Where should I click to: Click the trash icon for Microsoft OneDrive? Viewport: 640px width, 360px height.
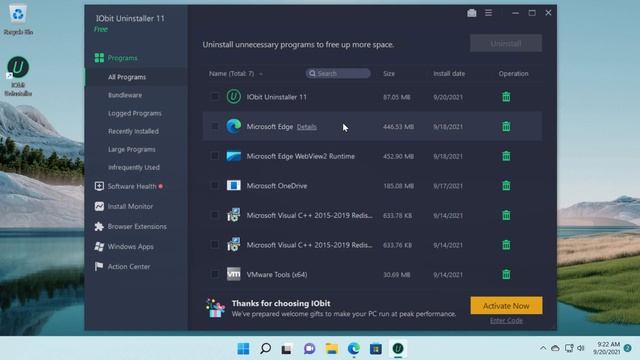(x=506, y=186)
